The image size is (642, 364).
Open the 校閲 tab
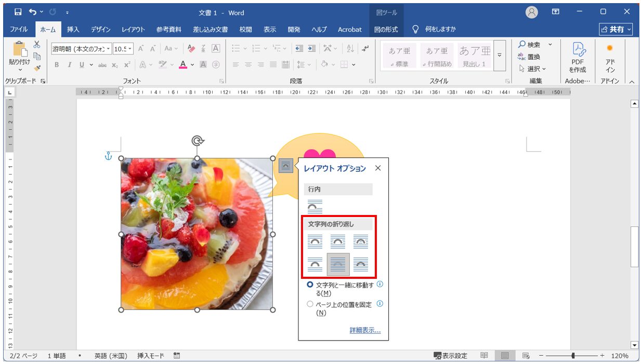click(x=246, y=30)
